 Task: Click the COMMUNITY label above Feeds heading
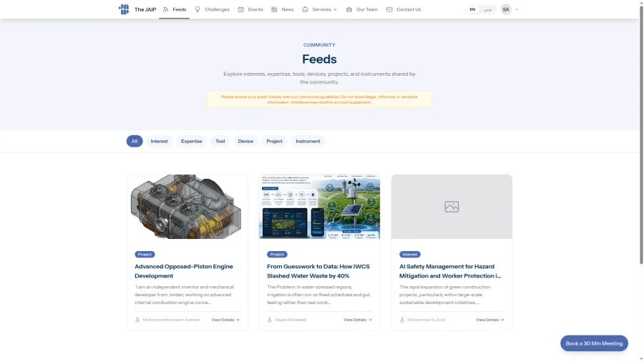pos(319,45)
